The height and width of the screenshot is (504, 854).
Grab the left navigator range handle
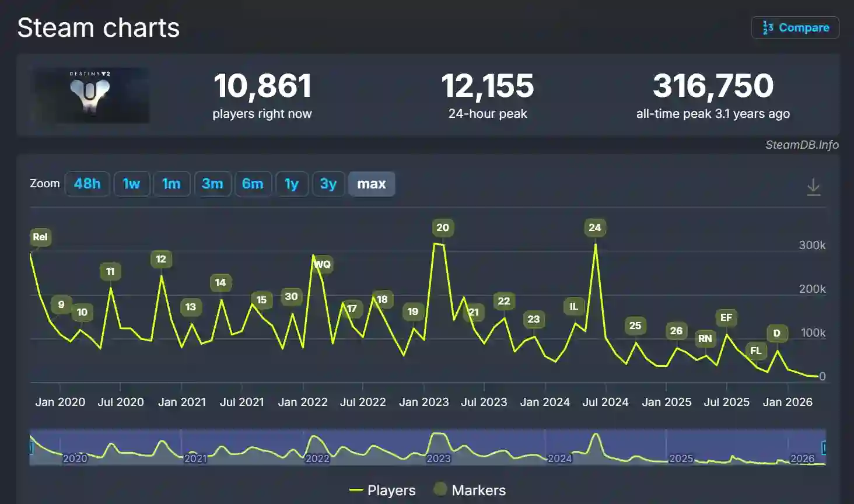[x=30, y=447]
